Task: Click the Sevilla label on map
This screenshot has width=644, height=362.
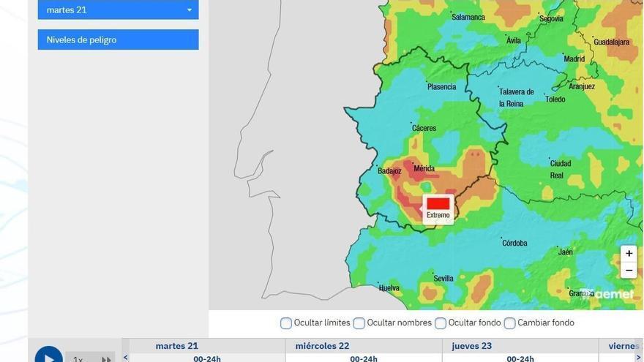Action: pos(443,279)
